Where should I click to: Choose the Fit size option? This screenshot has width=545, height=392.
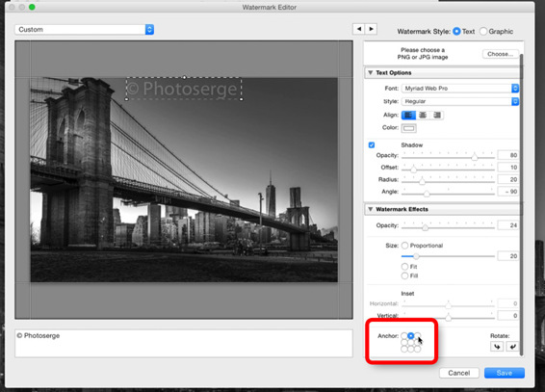(404, 267)
